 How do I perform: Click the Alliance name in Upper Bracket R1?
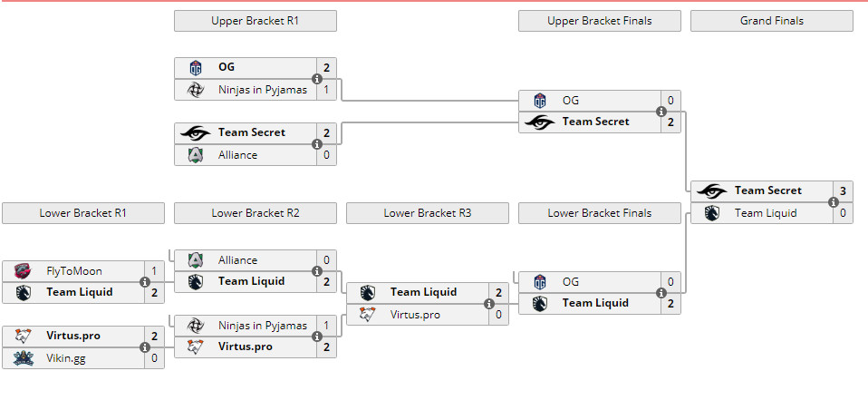(x=237, y=155)
